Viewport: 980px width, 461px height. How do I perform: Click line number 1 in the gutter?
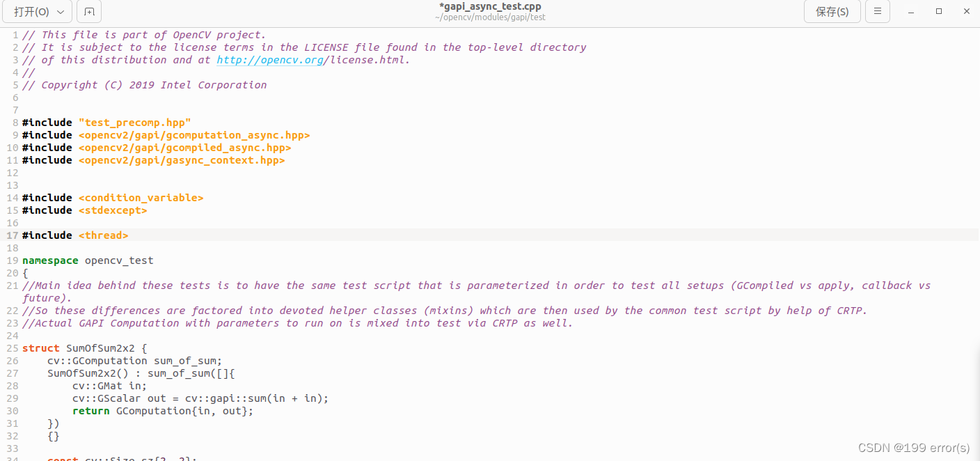(14, 34)
